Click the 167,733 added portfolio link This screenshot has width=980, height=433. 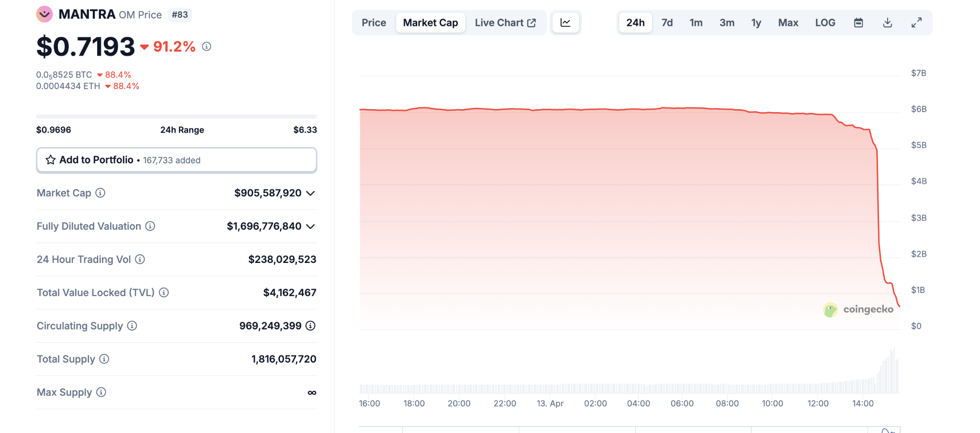point(171,160)
